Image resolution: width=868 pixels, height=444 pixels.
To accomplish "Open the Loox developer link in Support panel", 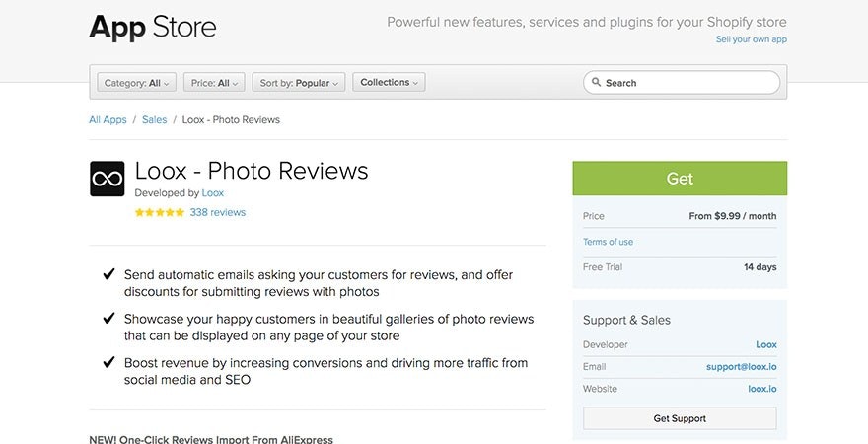I will pos(765,344).
